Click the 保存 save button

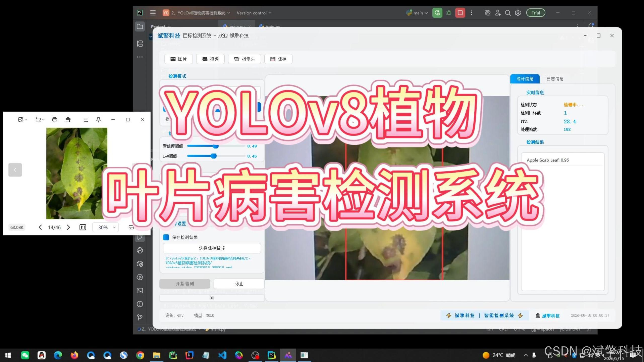click(278, 59)
